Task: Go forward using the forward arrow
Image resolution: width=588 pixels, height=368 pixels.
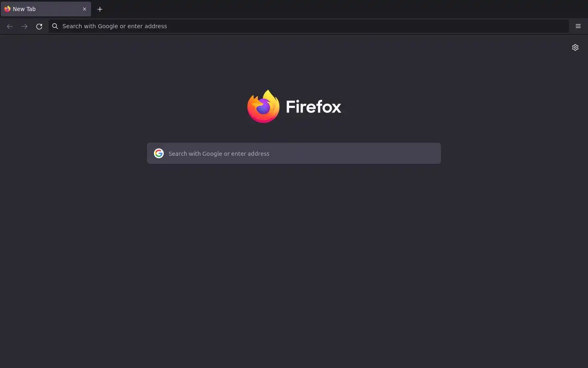Action: point(24,26)
